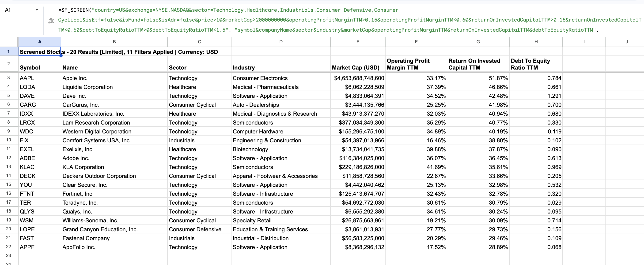Click Adobe market cap $116,384,025,000

pos(358,158)
